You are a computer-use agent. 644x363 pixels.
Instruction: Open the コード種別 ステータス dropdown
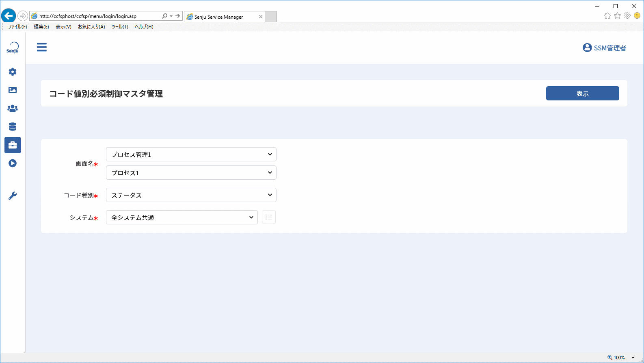pyautogui.click(x=191, y=195)
